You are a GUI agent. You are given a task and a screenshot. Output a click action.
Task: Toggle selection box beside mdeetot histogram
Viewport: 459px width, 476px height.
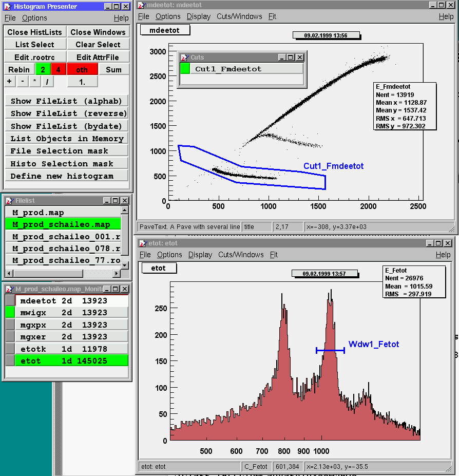coord(10,300)
